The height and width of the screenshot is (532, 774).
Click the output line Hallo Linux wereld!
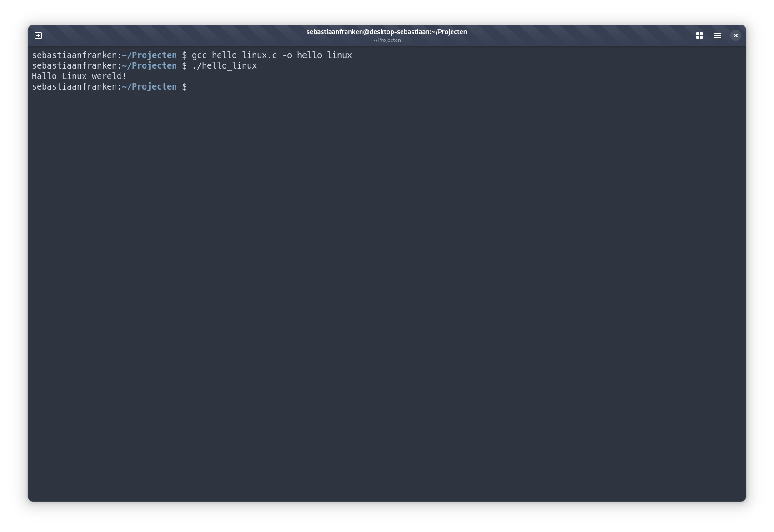(79, 76)
